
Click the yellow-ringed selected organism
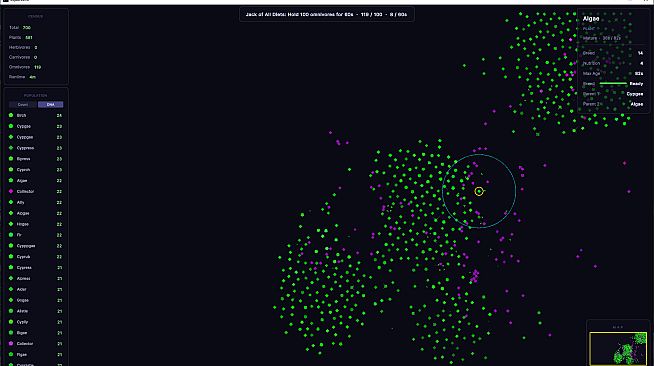[x=479, y=191]
